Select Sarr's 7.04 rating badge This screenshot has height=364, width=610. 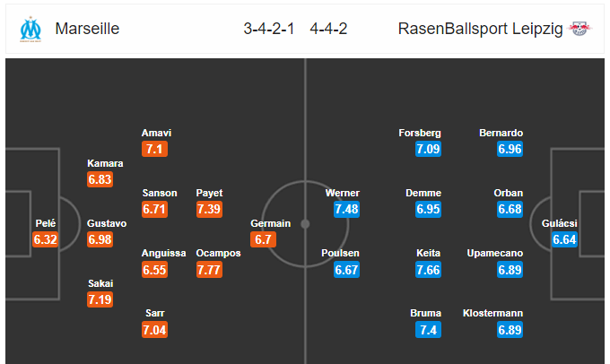155,330
